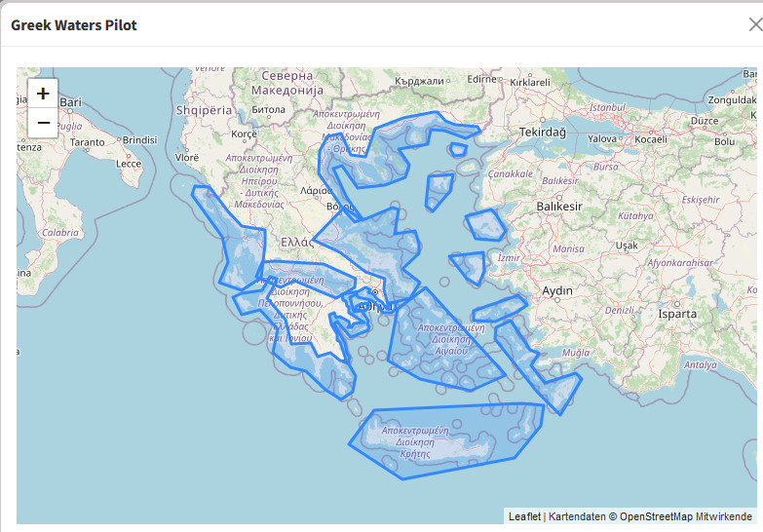Open the OpenStreetMap Mitwirkende link
The height and width of the screenshot is (532, 763).
coord(686,516)
